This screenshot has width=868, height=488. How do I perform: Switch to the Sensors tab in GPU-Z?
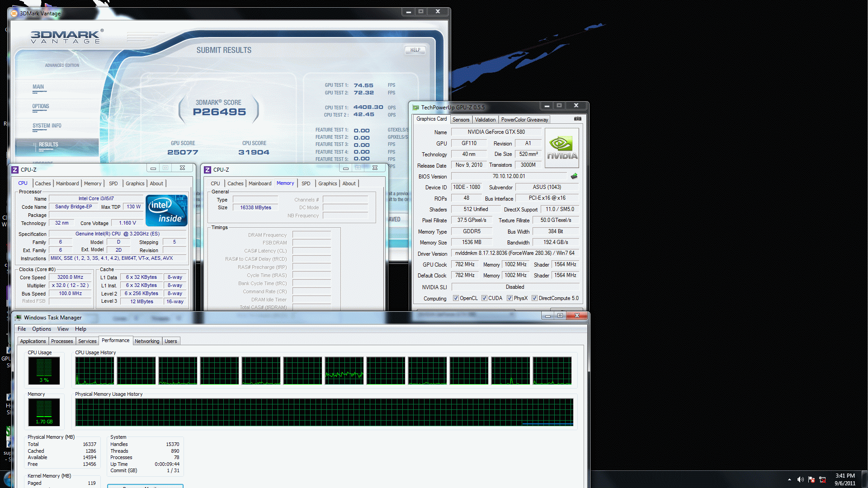pyautogui.click(x=461, y=120)
